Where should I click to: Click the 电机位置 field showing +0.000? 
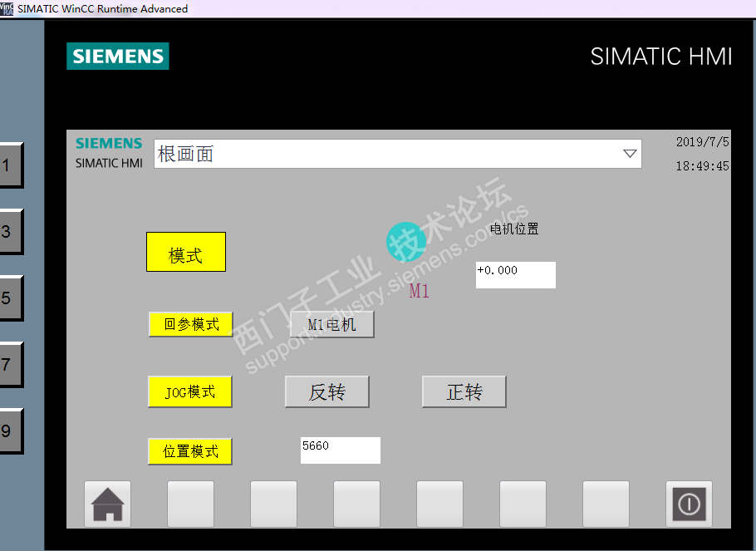515,275
